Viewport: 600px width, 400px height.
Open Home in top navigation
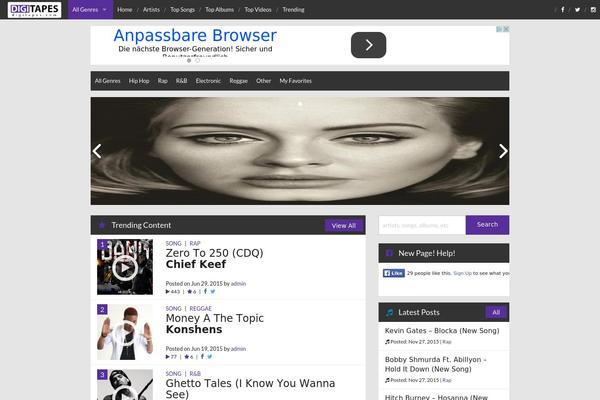(124, 10)
